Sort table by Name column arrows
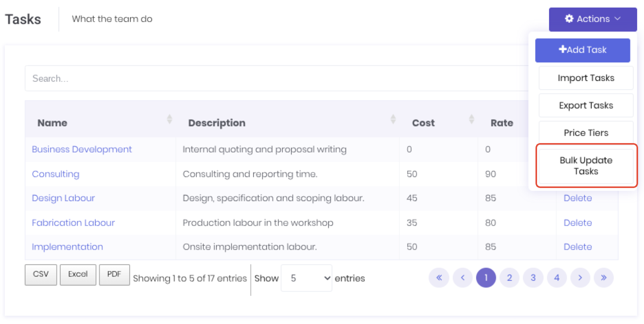 point(170,119)
